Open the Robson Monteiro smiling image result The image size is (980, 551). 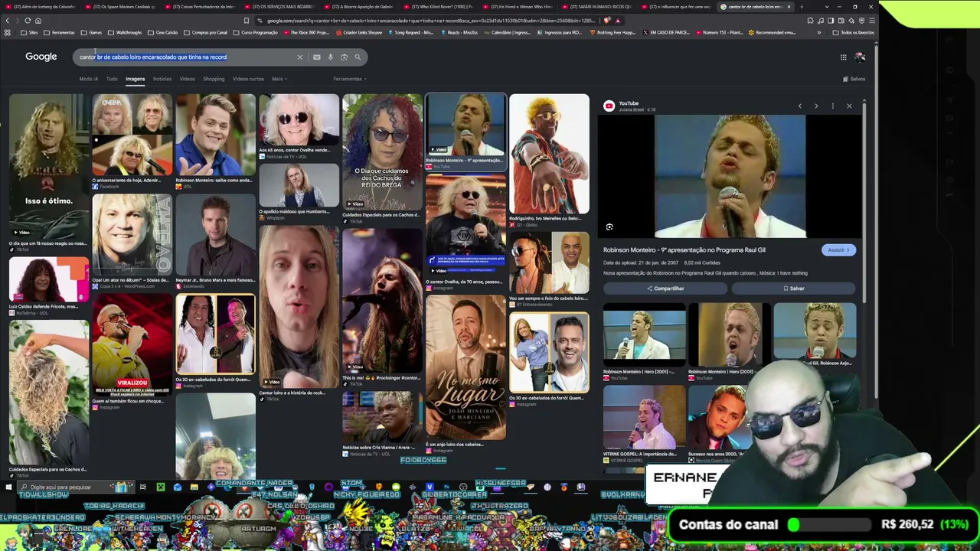(x=216, y=135)
